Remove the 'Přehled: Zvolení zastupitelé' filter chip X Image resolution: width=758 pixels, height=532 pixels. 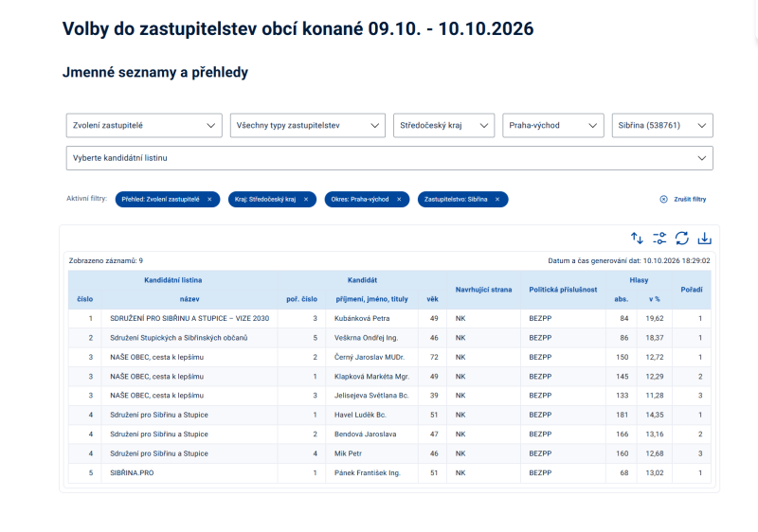point(209,200)
